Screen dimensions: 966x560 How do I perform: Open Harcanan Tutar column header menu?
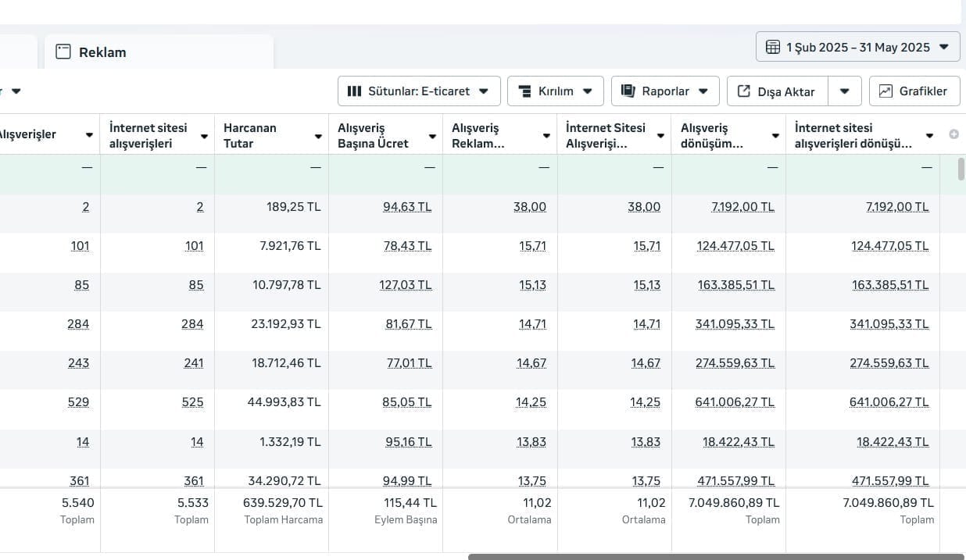[x=318, y=136]
